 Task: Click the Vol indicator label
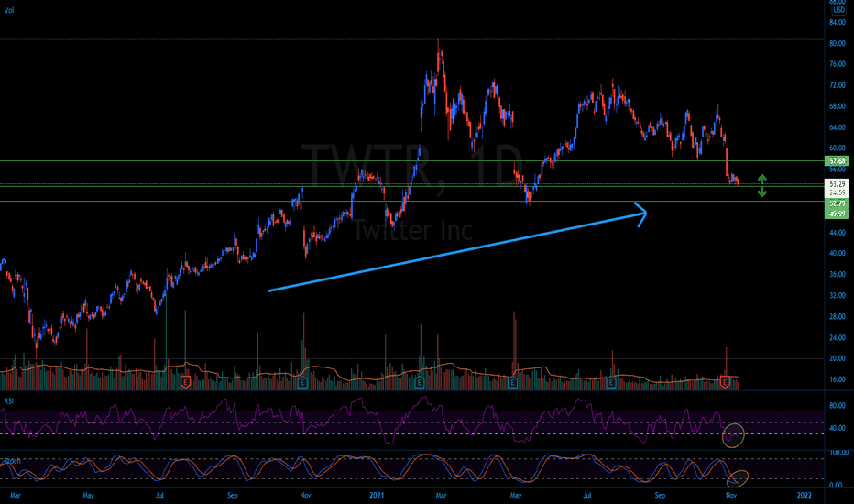tap(9, 10)
